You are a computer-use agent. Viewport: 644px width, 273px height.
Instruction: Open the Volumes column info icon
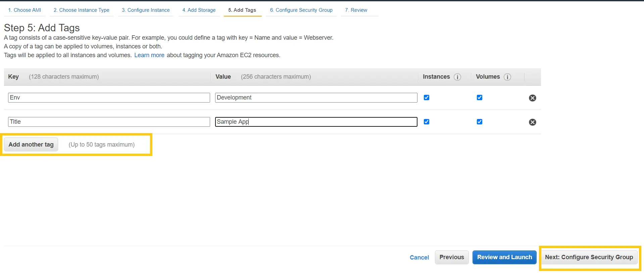pyautogui.click(x=507, y=77)
